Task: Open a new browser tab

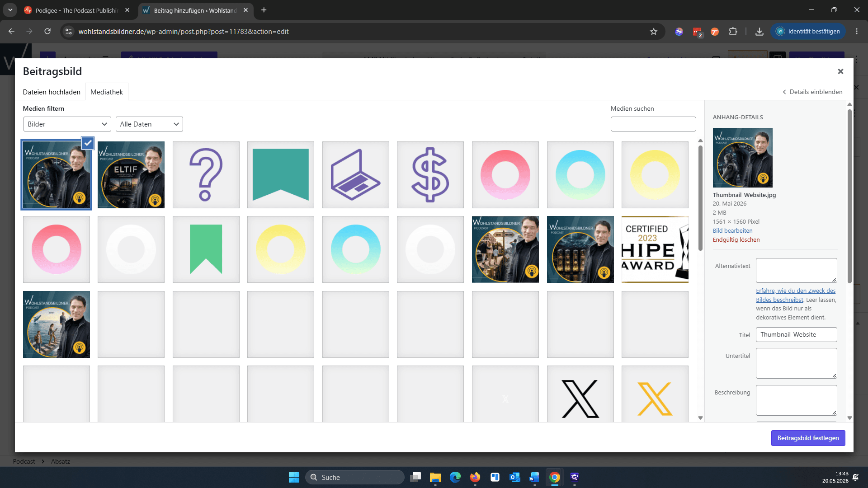Action: (264, 10)
